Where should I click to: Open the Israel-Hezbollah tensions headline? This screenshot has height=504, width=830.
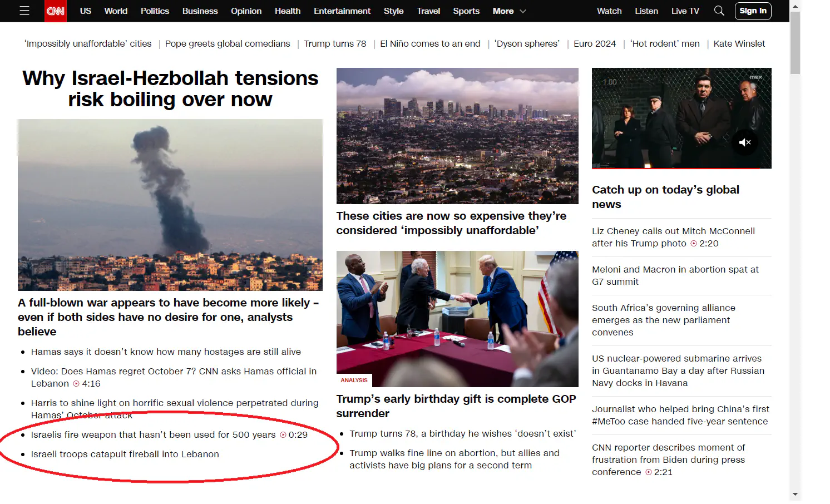[x=170, y=89]
